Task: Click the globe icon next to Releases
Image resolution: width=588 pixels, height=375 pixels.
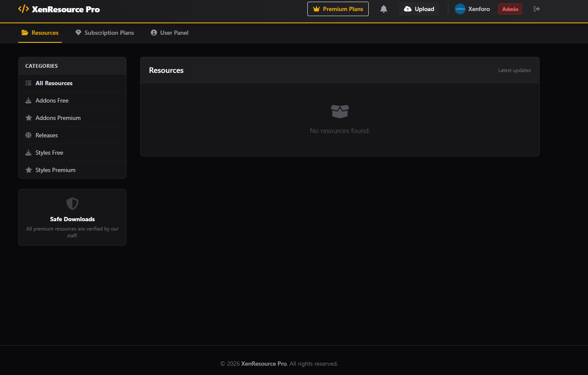Action: tap(28, 135)
